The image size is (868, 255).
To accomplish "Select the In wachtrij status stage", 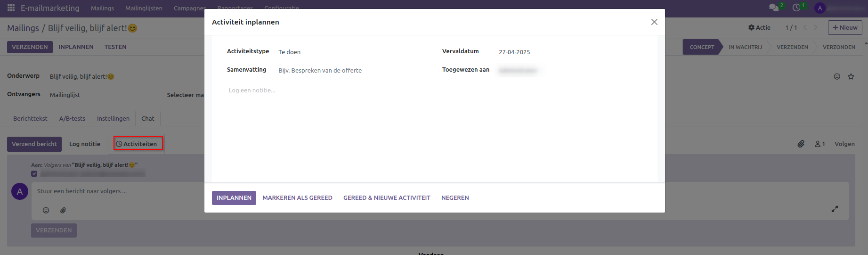I will 745,47.
